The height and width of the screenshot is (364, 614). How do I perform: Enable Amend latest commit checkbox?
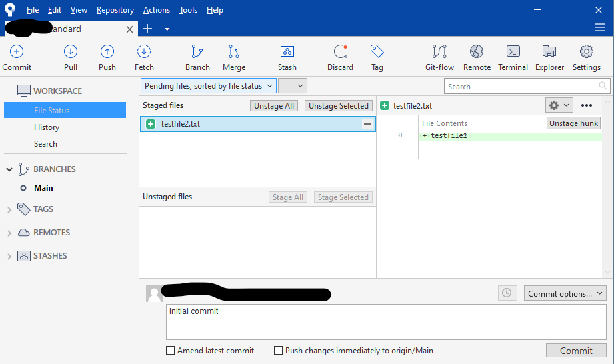point(171,351)
